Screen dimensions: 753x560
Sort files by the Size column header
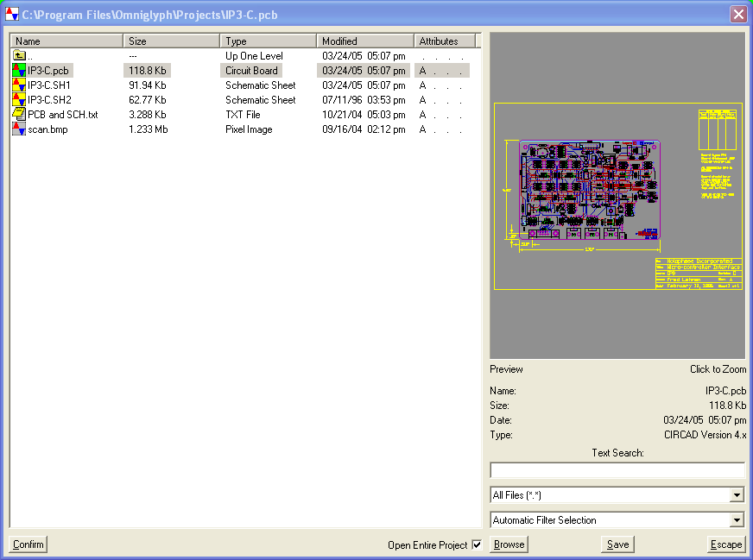pyautogui.click(x=171, y=41)
